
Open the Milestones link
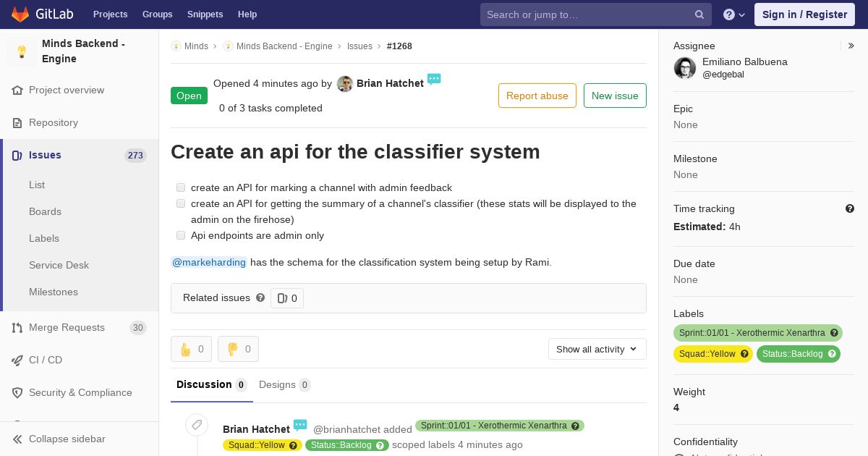pyautogui.click(x=54, y=292)
